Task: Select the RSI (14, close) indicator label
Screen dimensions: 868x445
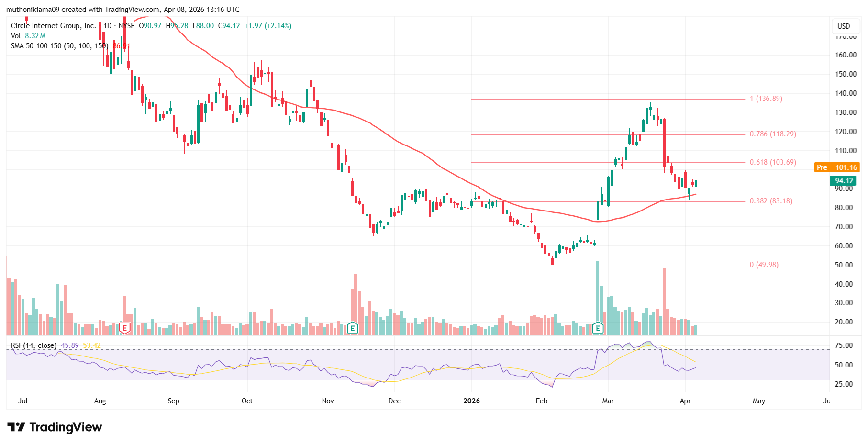Action: tap(33, 344)
